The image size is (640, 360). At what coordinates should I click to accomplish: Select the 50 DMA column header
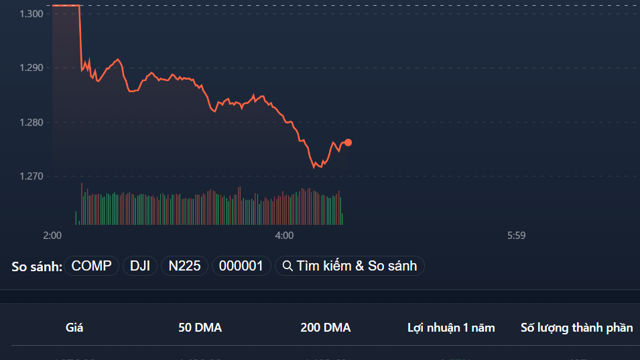click(x=200, y=328)
